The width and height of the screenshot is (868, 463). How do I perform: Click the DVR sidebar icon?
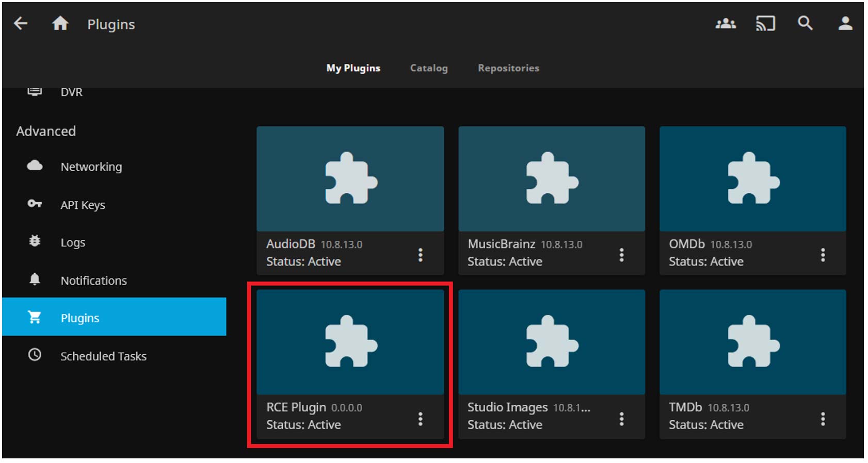tap(35, 92)
